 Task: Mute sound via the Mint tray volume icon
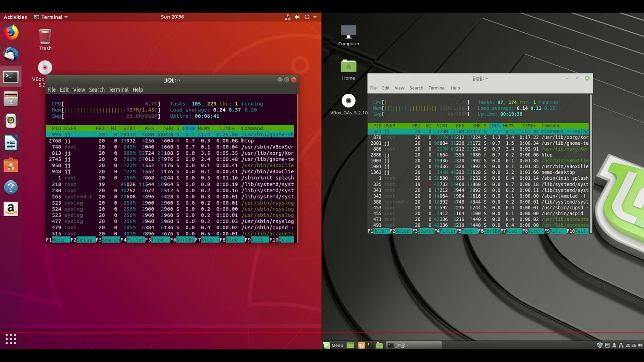click(x=640, y=345)
